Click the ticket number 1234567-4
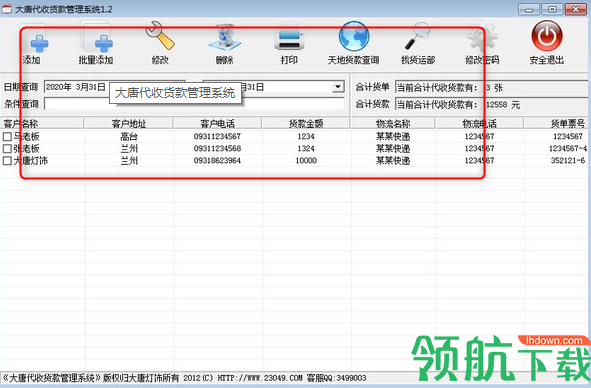Image resolution: width=591 pixels, height=388 pixels. coord(568,149)
